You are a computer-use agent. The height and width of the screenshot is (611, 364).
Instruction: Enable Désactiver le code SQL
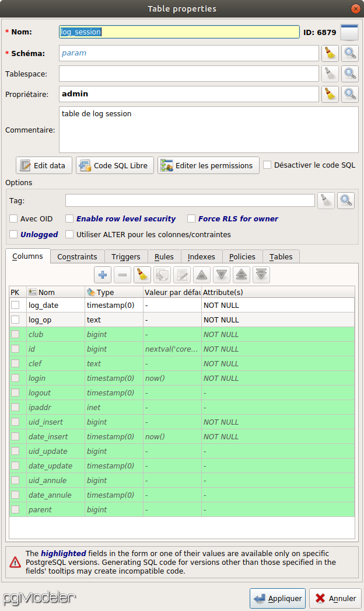click(x=267, y=165)
